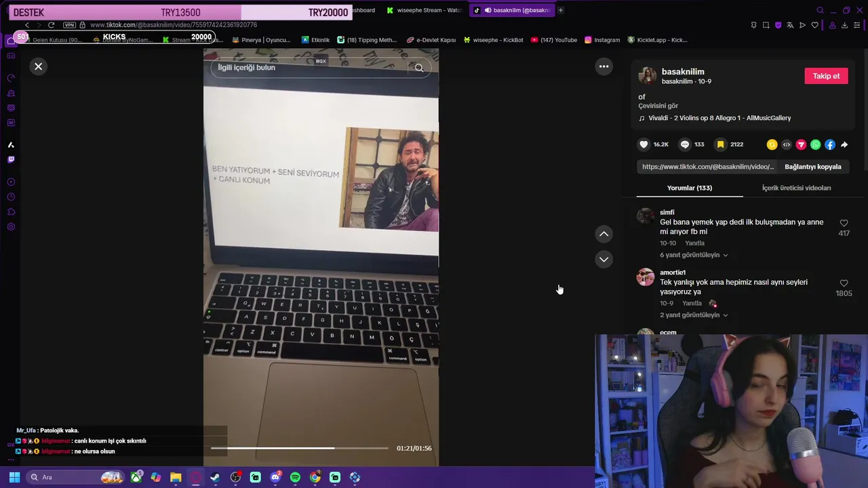Reply to simfi's comment via Yanıtla
868x488 pixels.
click(x=694, y=243)
